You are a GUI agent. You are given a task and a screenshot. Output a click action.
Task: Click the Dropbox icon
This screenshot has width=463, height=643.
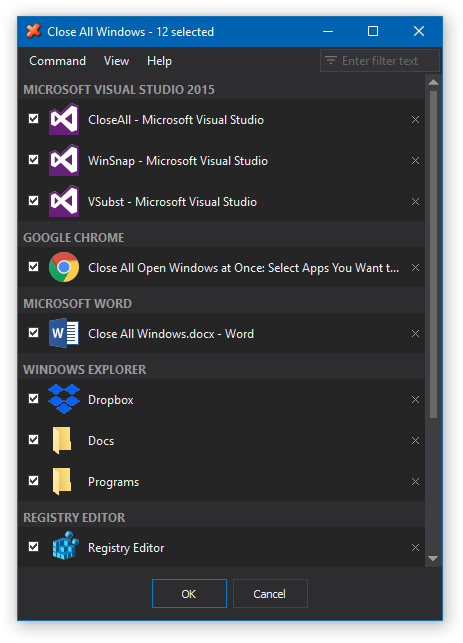(x=64, y=399)
